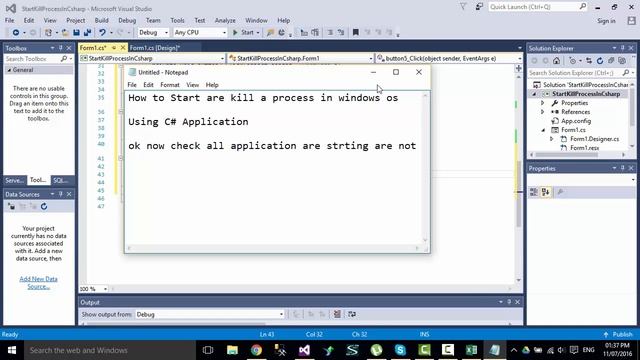This screenshot has height=360, width=640.
Task: Click the Refresh icon in Data Sources
Action: tap(44, 207)
